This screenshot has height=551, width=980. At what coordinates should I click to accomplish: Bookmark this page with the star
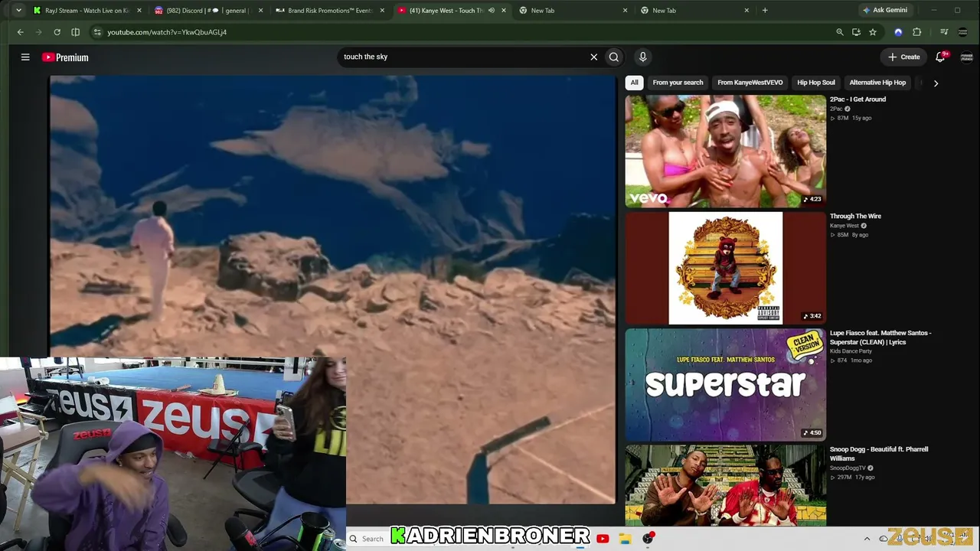coord(873,32)
